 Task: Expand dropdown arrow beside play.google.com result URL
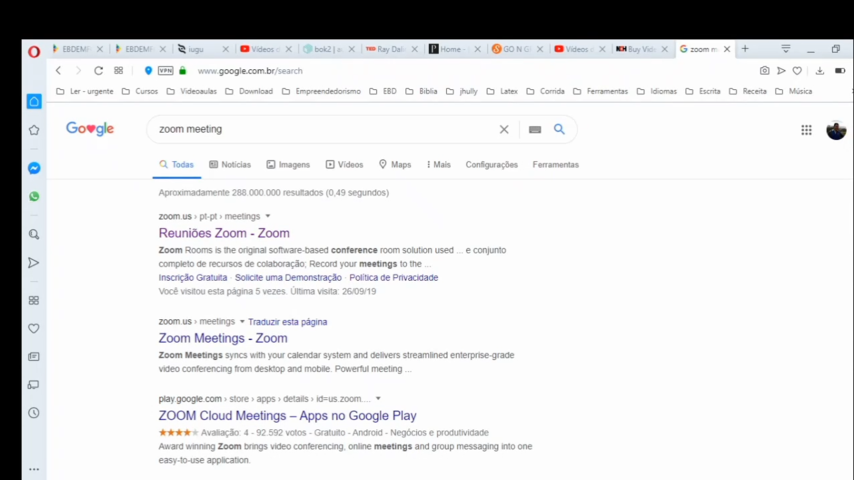coord(378,399)
